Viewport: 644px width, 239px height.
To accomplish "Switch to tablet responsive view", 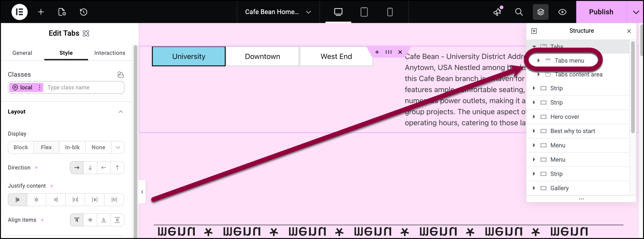I will [x=364, y=12].
